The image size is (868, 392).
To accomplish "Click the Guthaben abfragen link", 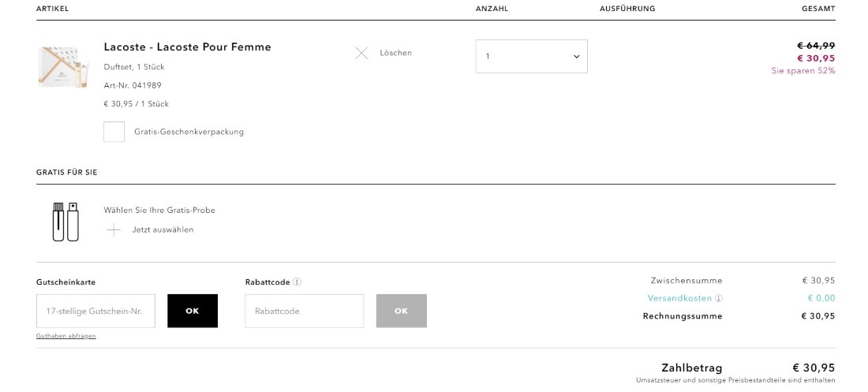I will [x=65, y=336].
